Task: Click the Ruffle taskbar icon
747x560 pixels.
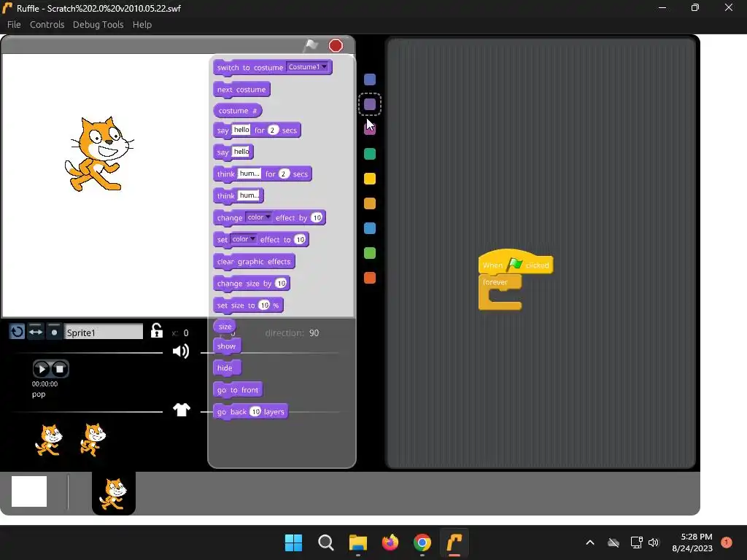Action: (454, 542)
